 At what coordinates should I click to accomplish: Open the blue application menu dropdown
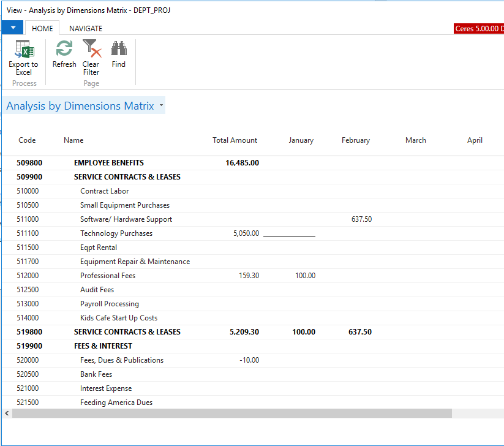[12, 28]
